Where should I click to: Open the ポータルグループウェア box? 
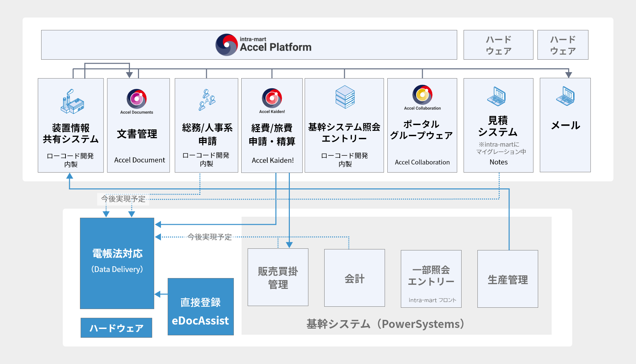(x=422, y=125)
